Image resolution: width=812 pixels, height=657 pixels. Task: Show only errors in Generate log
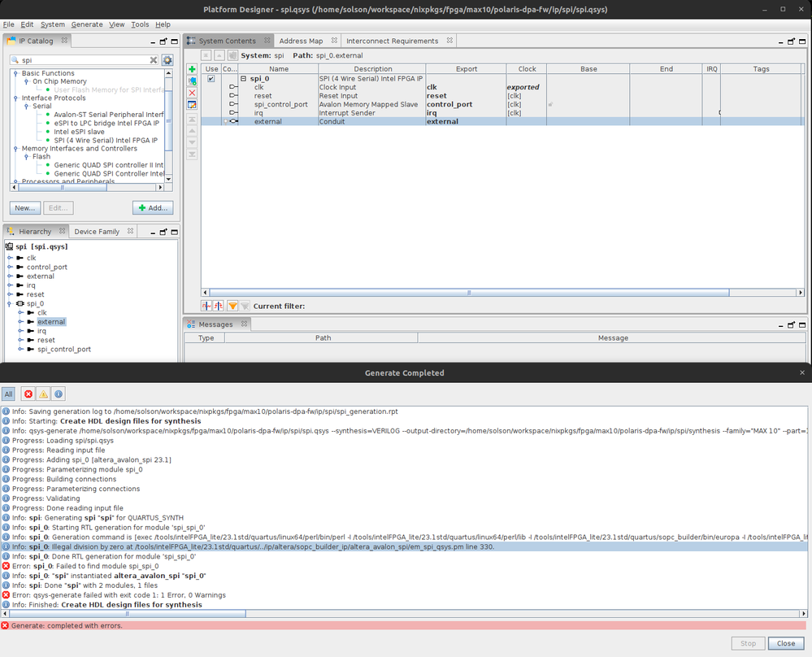tap(28, 394)
